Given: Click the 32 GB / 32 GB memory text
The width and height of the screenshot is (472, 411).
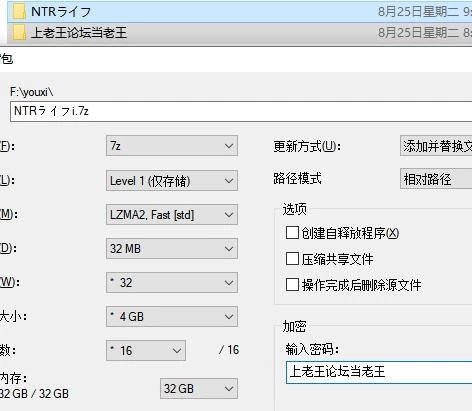Looking at the screenshot, I should [34, 394].
